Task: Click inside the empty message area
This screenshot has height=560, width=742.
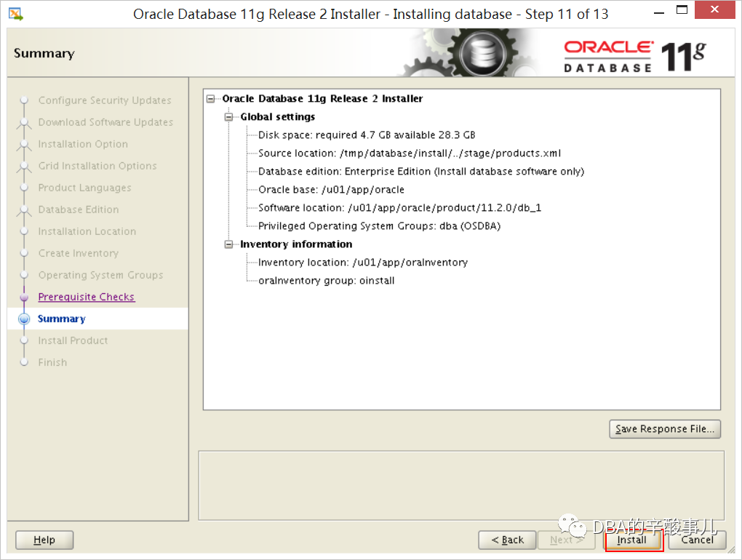Action: point(461,485)
